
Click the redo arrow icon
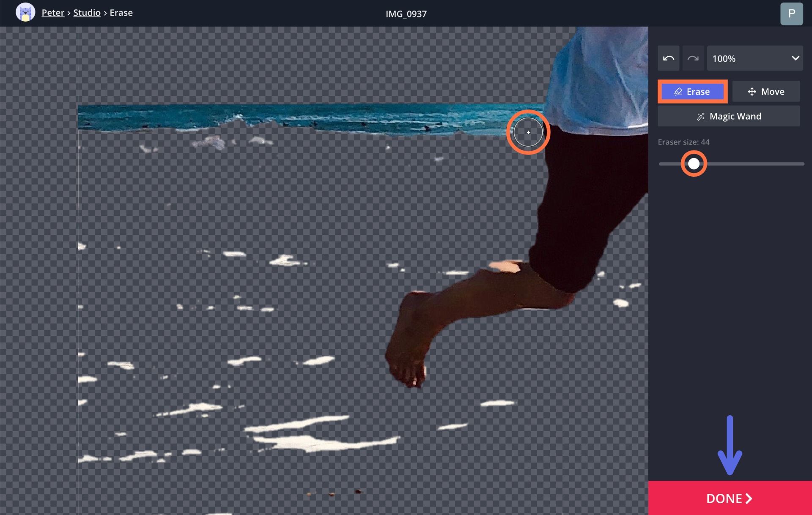coord(693,58)
